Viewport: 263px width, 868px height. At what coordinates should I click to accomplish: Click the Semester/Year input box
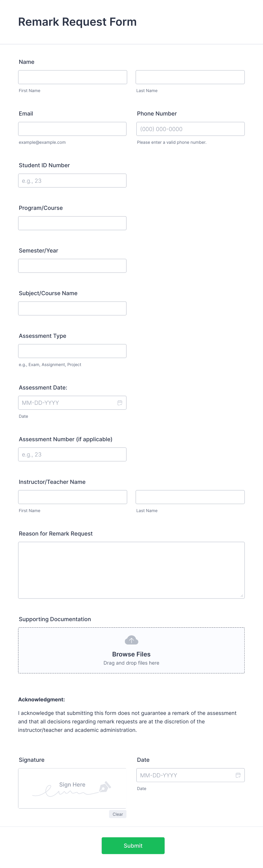pyautogui.click(x=72, y=266)
